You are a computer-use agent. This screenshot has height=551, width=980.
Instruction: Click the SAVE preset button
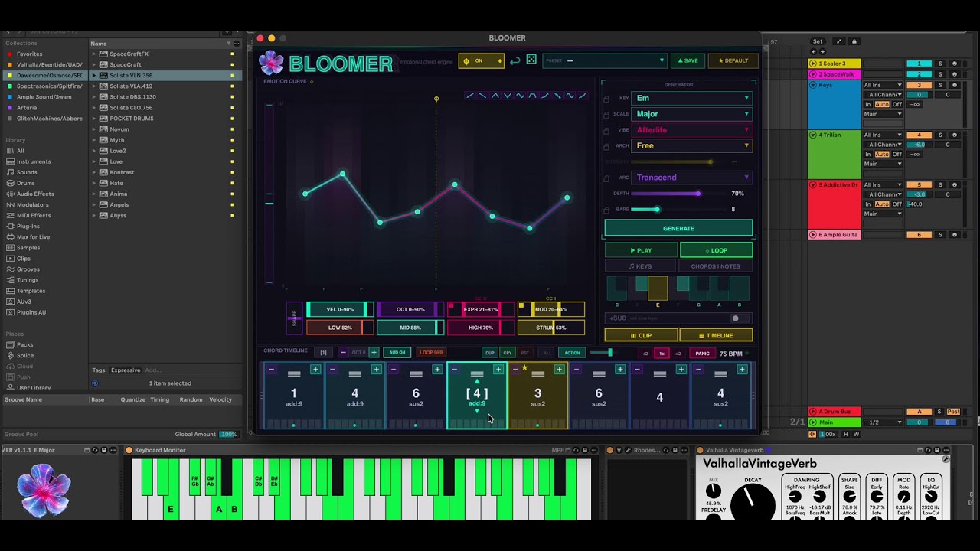click(x=687, y=60)
